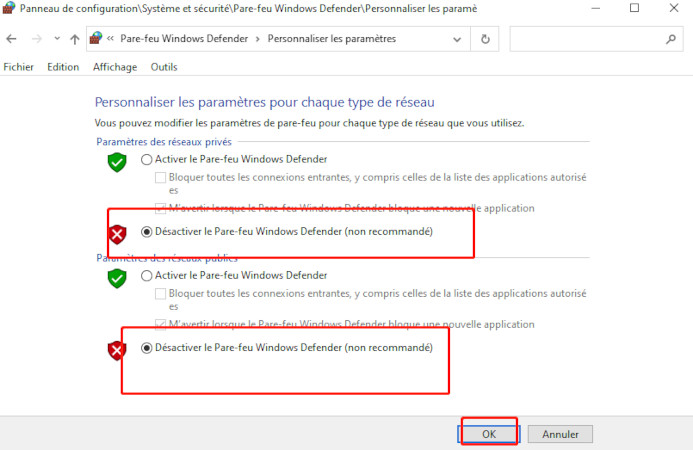
Task: Click green shield icon in public networks section
Action: [x=117, y=278]
